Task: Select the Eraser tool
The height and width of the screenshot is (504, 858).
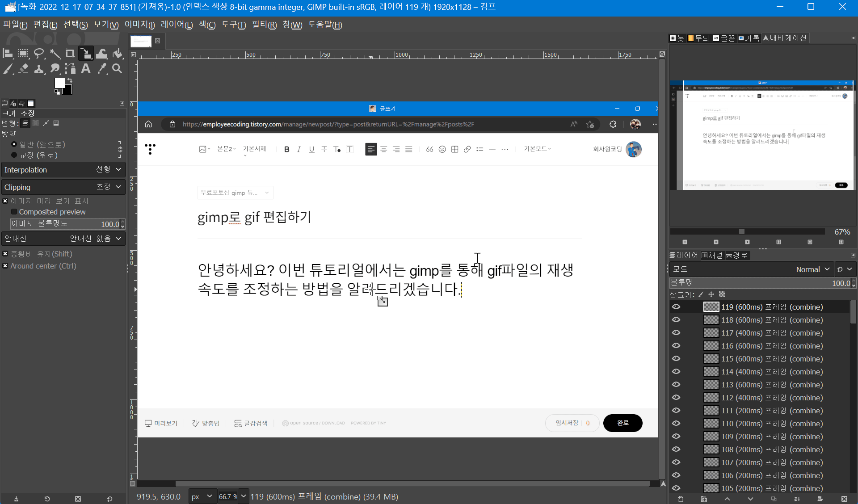Action: 24,68
